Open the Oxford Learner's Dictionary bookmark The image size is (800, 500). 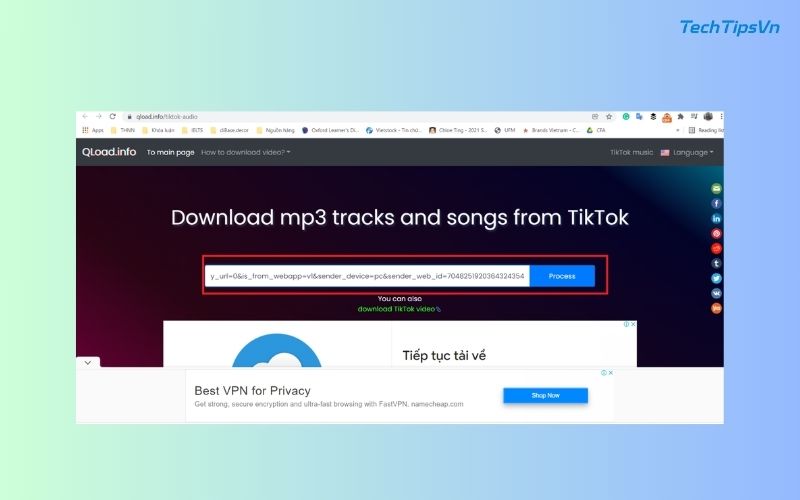click(330, 130)
